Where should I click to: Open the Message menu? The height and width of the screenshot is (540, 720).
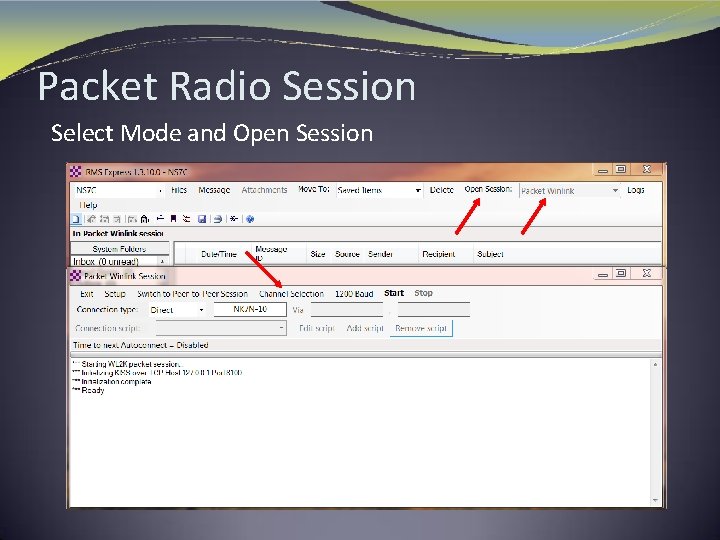coord(214,190)
